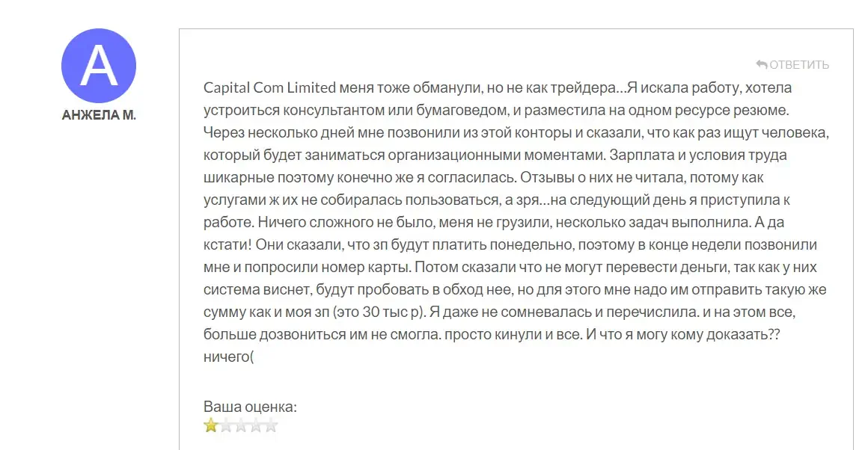Click the "Ваша оценка:" label

(x=250, y=407)
